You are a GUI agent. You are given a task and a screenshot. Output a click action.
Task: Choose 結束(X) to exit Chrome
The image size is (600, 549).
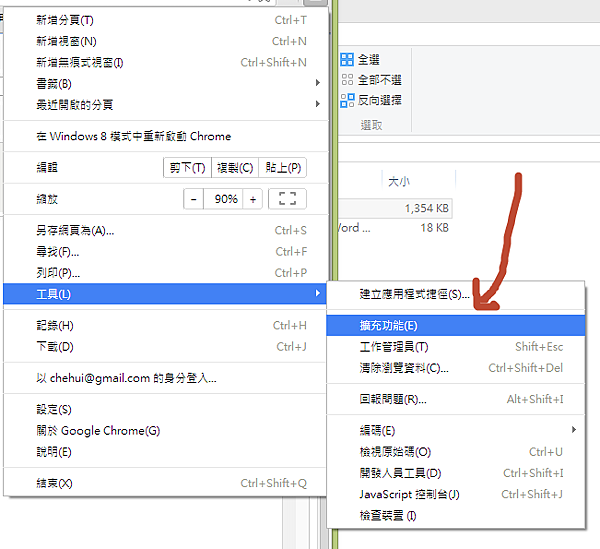165,483
